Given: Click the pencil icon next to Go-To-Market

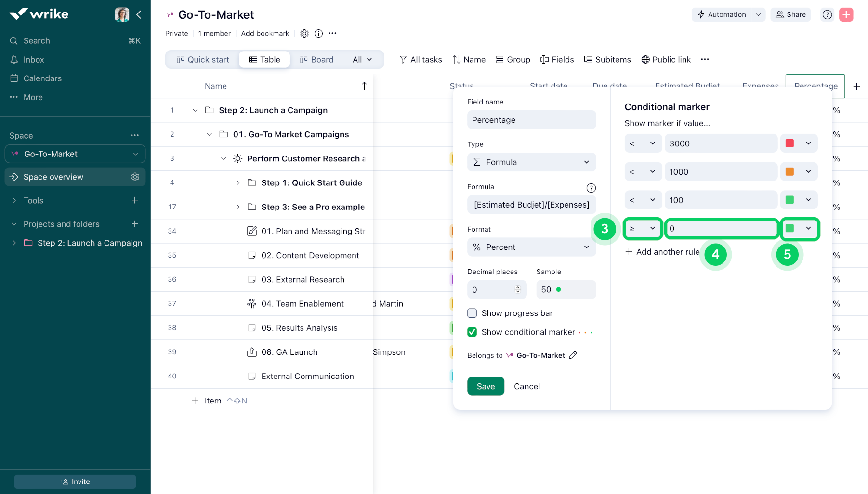Looking at the screenshot, I should [573, 355].
